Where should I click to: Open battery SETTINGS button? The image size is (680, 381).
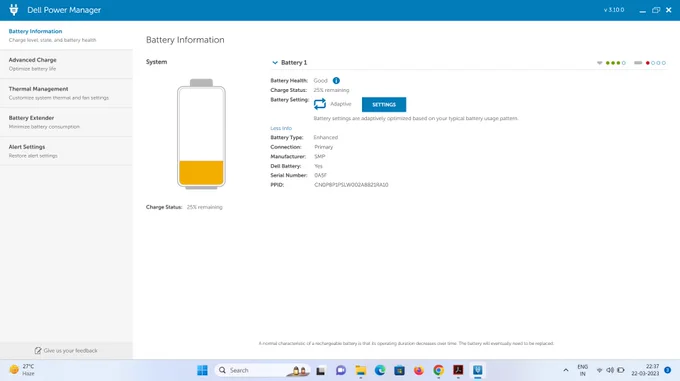coord(384,104)
